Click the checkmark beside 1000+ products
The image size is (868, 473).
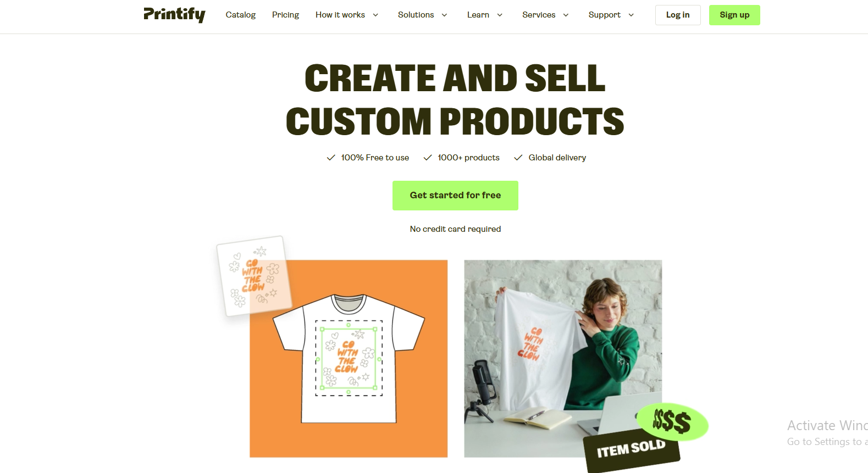428,158
